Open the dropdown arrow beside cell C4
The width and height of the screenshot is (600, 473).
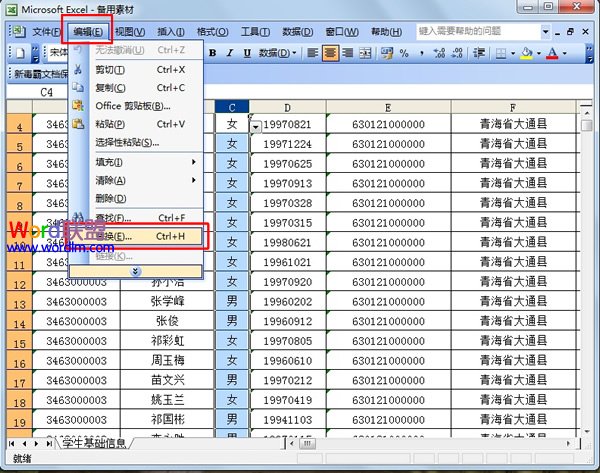256,126
